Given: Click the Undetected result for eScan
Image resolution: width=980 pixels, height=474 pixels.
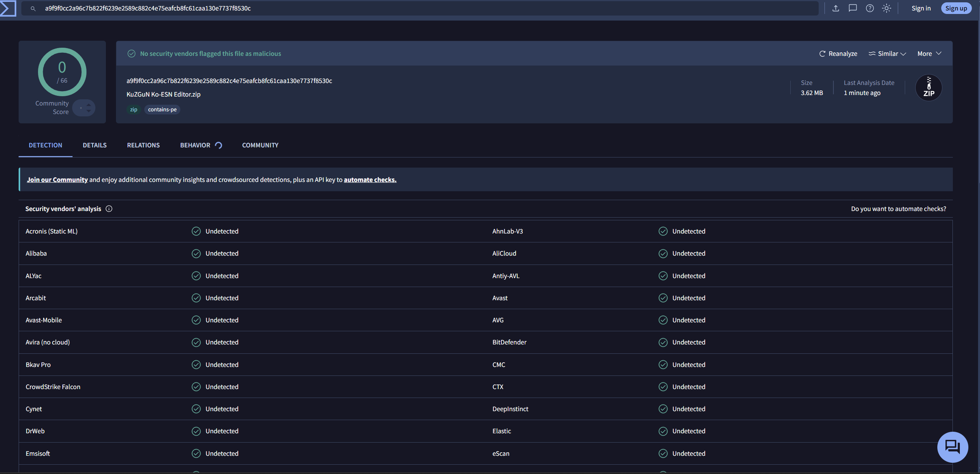Looking at the screenshot, I should click(x=689, y=453).
